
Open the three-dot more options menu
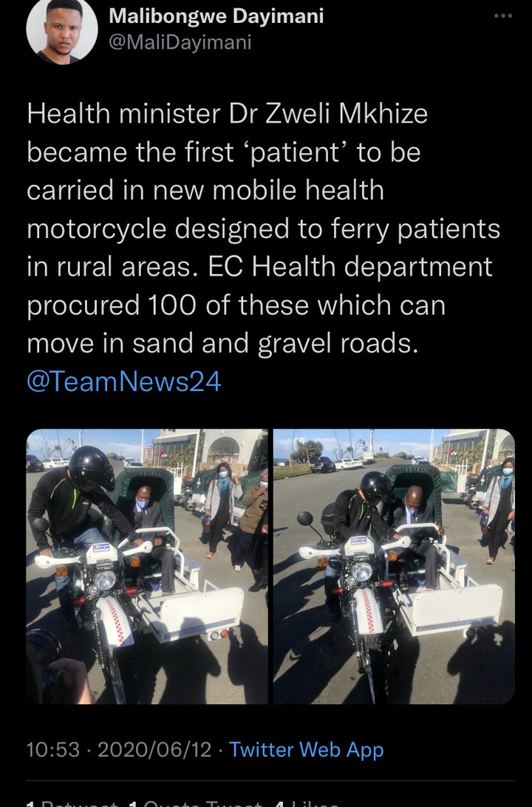coord(502,16)
